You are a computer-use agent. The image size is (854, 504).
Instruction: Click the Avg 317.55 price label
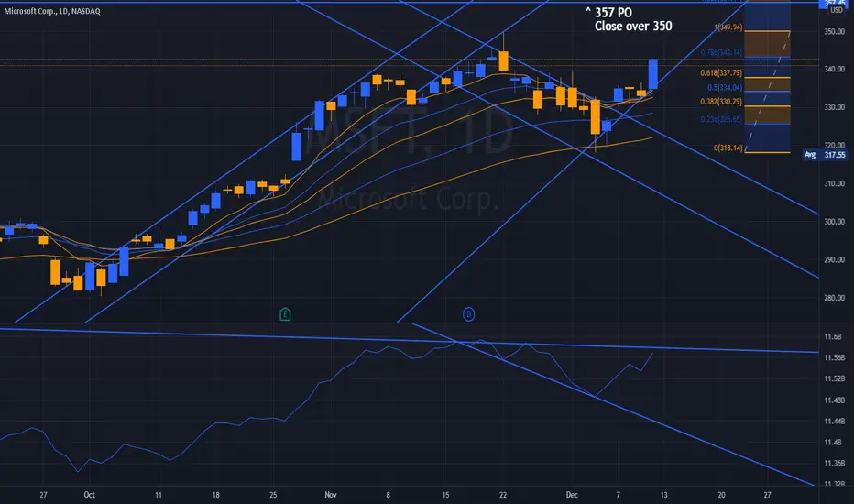click(825, 155)
